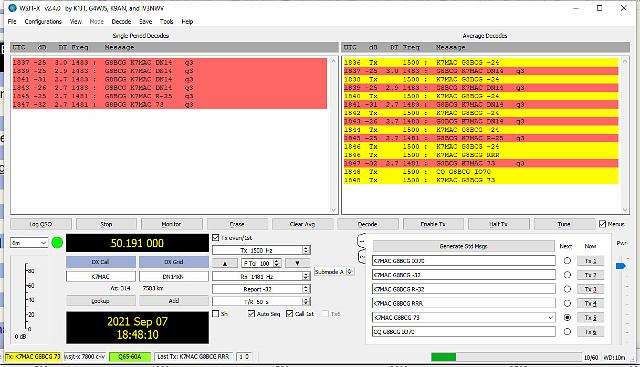The height and width of the screenshot is (367, 640).
Task: Adjust the T/R 60 s spinner arrows
Action: [x=306, y=301]
